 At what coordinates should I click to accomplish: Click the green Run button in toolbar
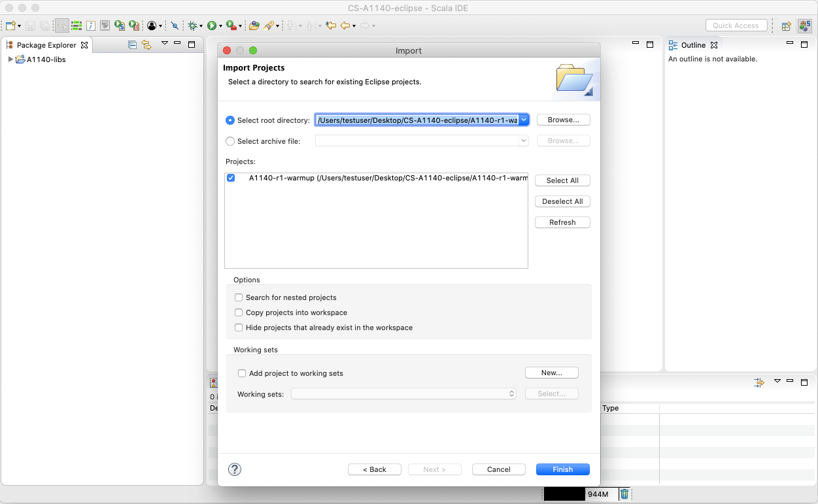[212, 25]
